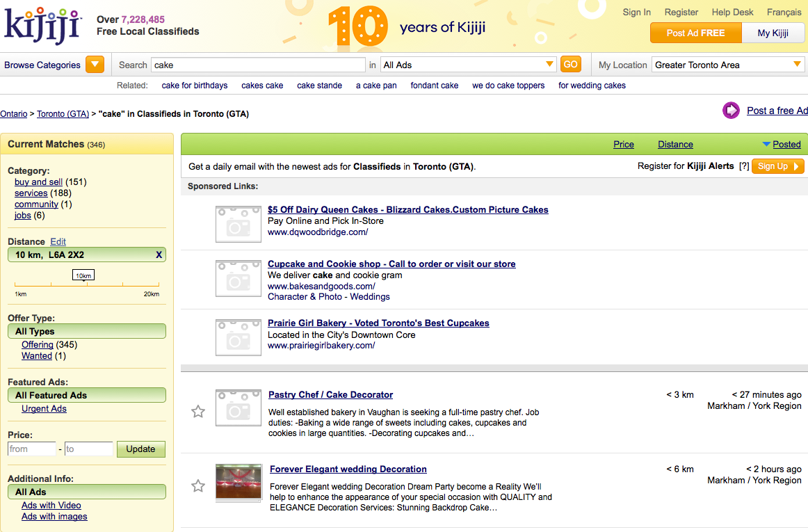Viewport: 808px width, 532px height.
Task: Remove the 10 km L6A 2X2 filter with X
Action: [159, 255]
